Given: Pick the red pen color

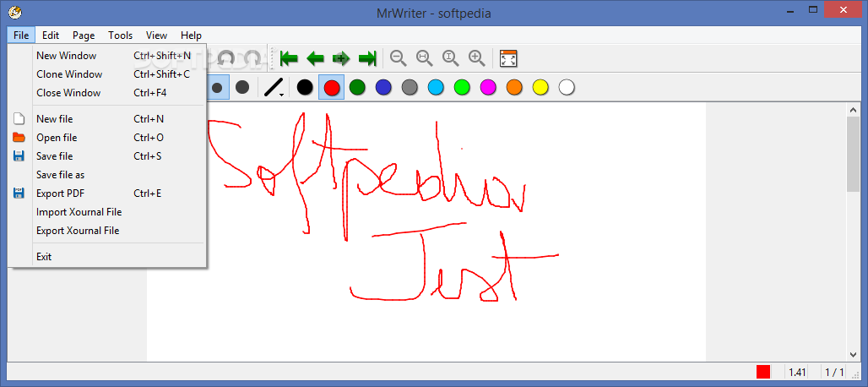Looking at the screenshot, I should (x=331, y=88).
